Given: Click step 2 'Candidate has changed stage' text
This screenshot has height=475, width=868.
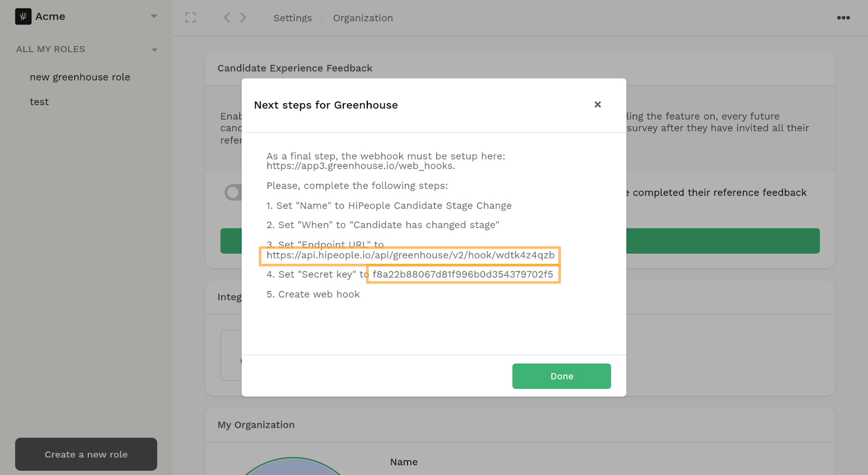Looking at the screenshot, I should click(383, 225).
